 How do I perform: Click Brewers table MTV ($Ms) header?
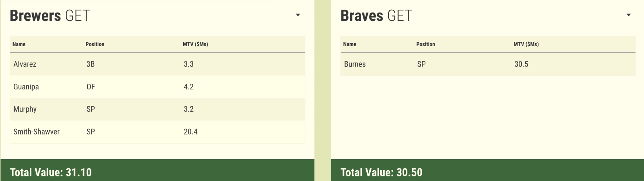(x=195, y=44)
